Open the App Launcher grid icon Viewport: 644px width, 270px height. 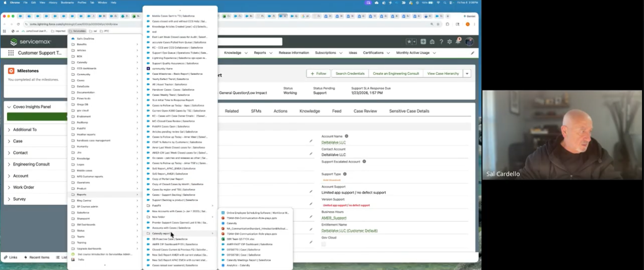11,53
